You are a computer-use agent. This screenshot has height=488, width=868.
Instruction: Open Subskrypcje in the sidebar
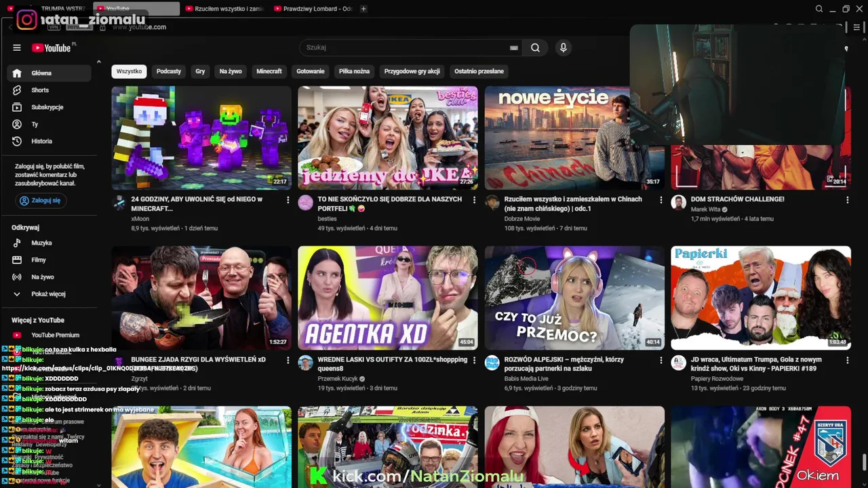[x=49, y=107]
